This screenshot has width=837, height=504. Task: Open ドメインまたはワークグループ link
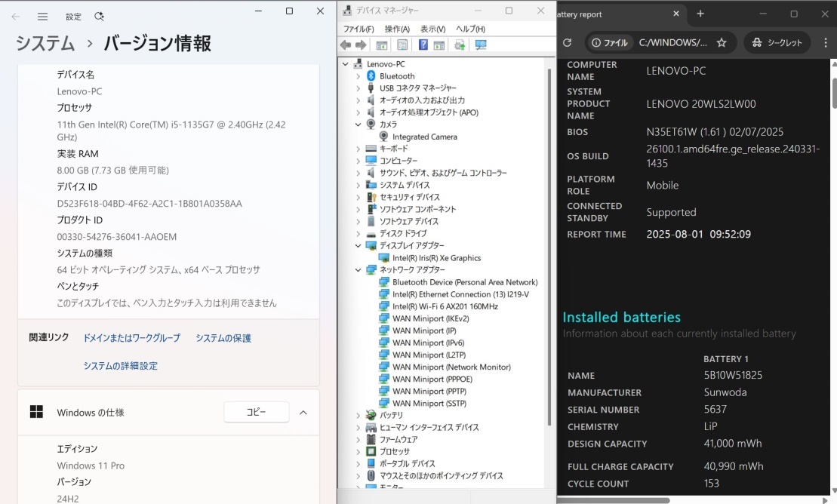[x=132, y=338]
